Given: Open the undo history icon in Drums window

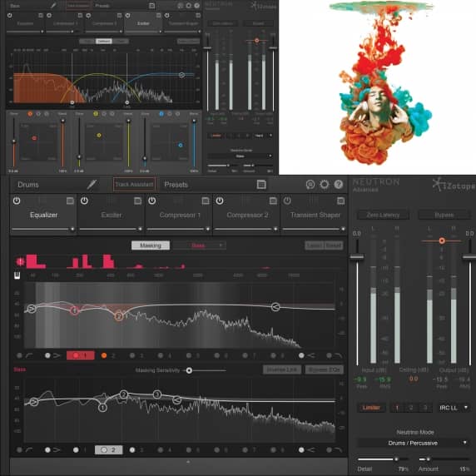Looking at the screenshot, I should [x=310, y=185].
